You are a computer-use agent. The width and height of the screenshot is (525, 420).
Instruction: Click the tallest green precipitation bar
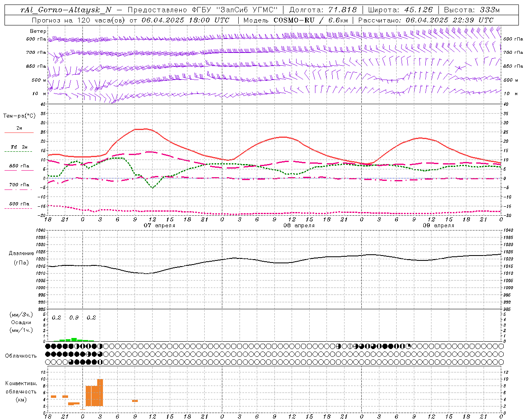click(74, 340)
